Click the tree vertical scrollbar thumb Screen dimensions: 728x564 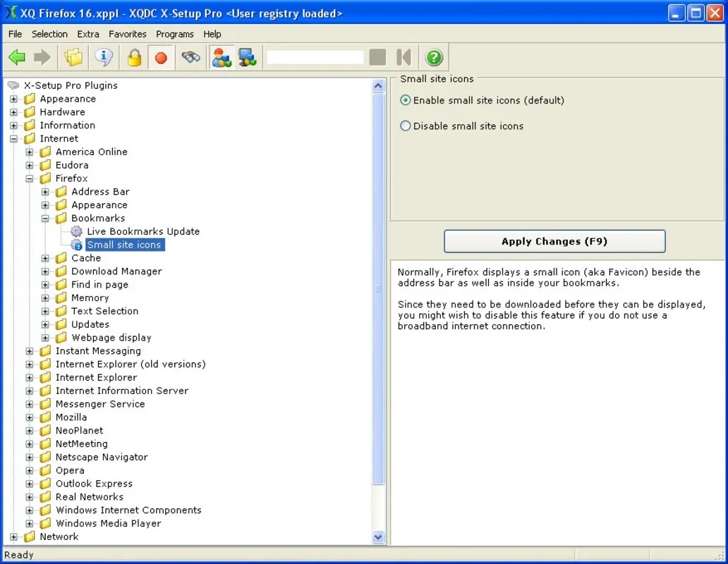378,288
